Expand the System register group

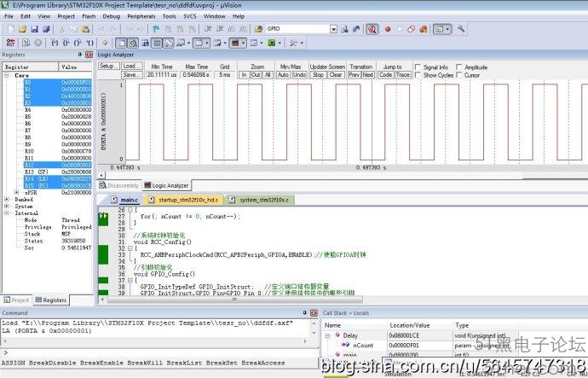(7, 206)
